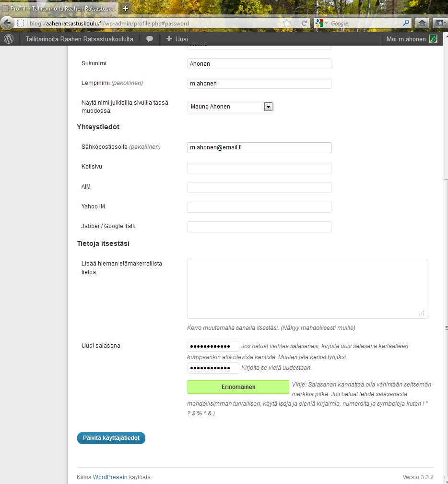Click the WordPress logo in admin bar

tap(9, 39)
